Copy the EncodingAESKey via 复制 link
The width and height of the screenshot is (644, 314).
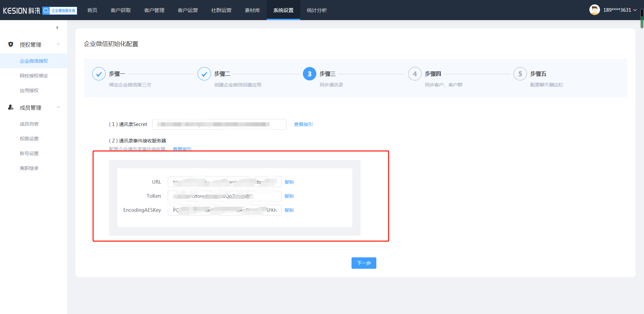click(x=289, y=210)
